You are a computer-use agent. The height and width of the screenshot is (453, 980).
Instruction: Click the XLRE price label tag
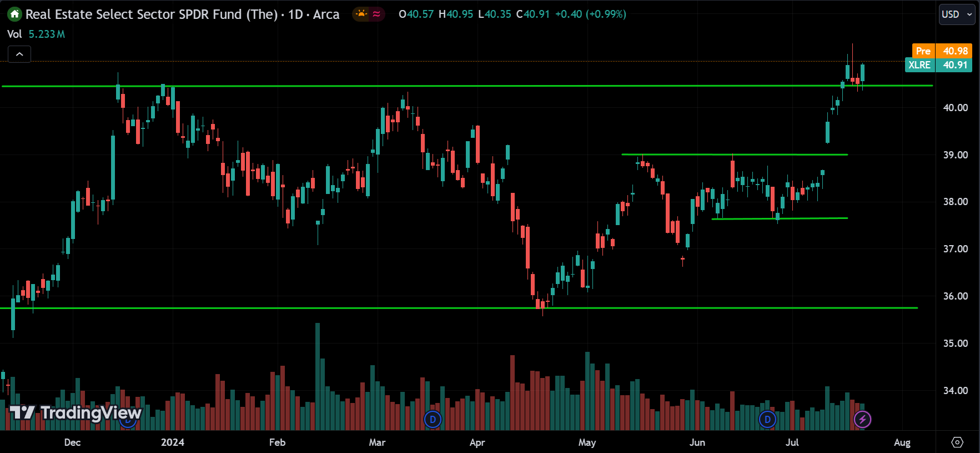click(x=939, y=65)
